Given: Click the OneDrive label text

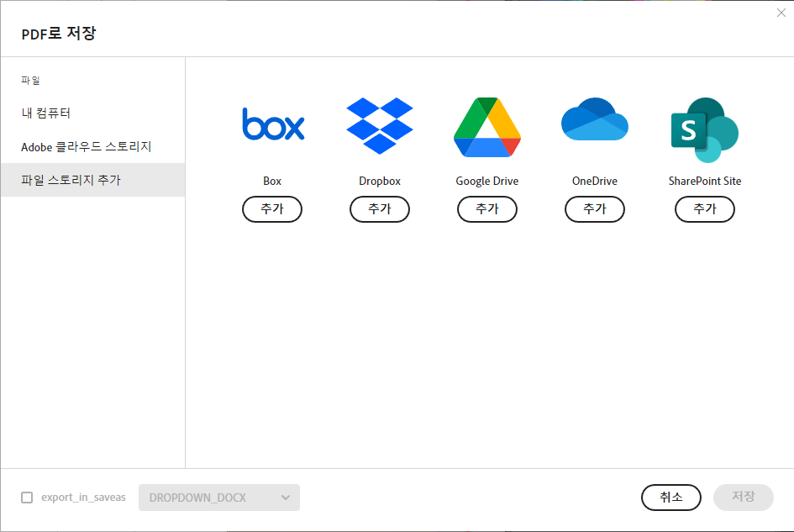Looking at the screenshot, I should pyautogui.click(x=595, y=181).
